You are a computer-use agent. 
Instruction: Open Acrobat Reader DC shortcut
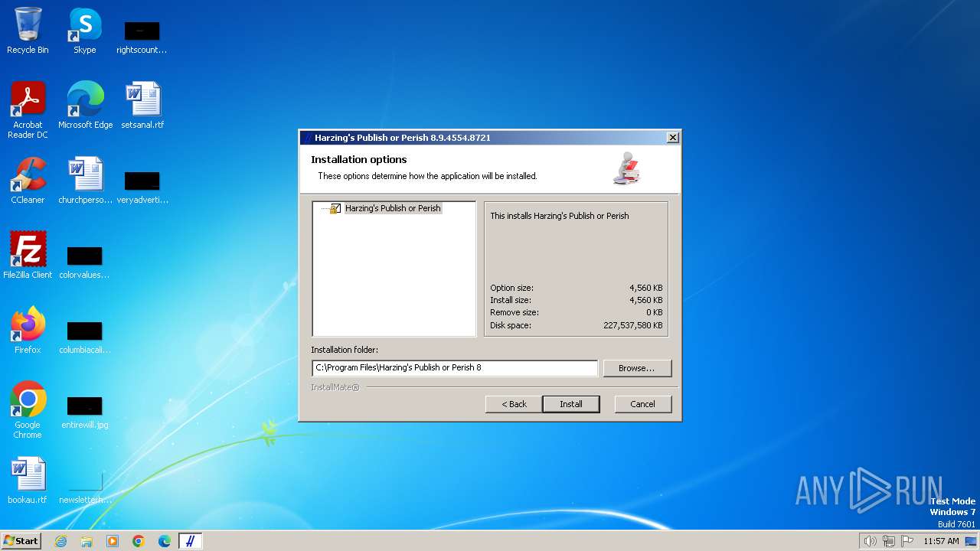pos(28,110)
